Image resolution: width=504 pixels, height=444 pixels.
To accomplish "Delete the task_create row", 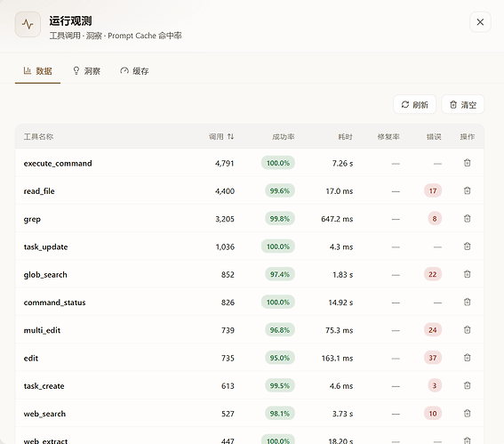I will [x=467, y=385].
